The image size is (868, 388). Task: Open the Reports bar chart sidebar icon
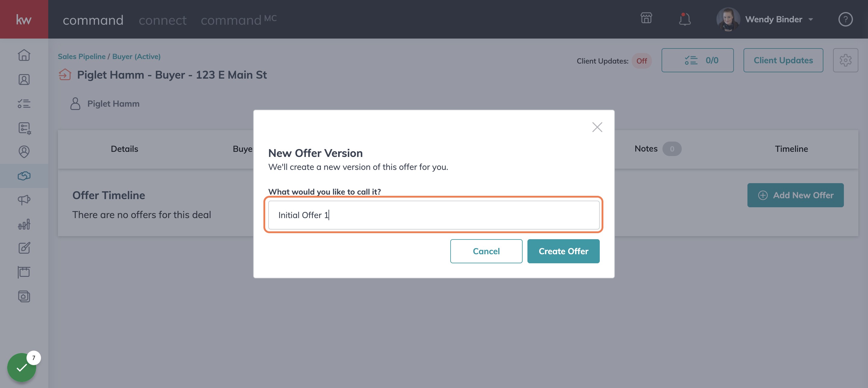(x=24, y=224)
